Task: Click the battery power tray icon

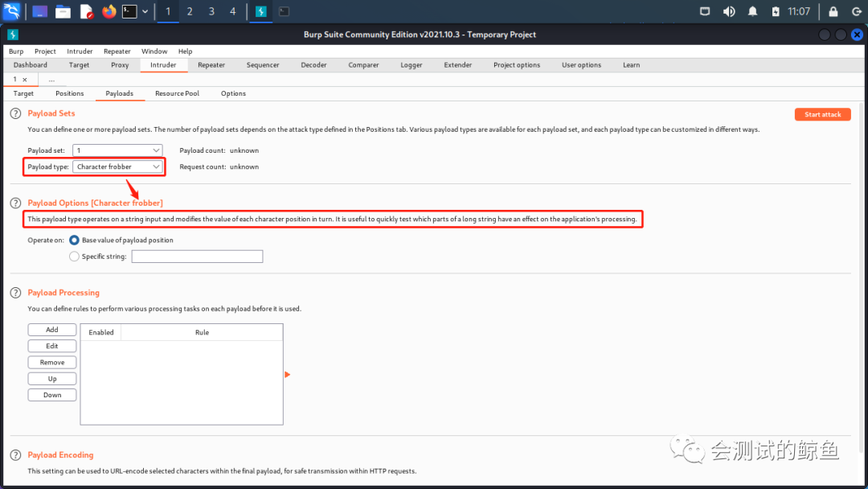Action: [776, 11]
